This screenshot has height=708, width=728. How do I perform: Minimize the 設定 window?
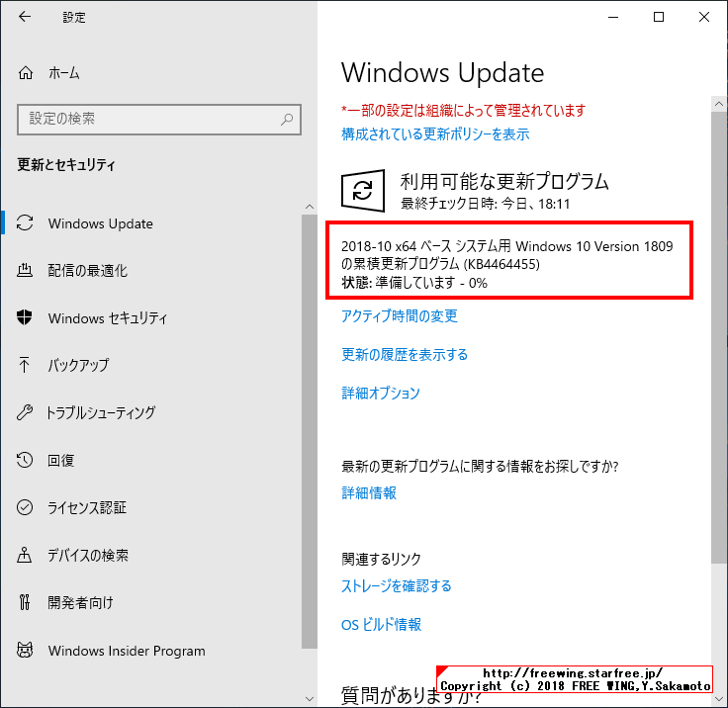click(613, 17)
